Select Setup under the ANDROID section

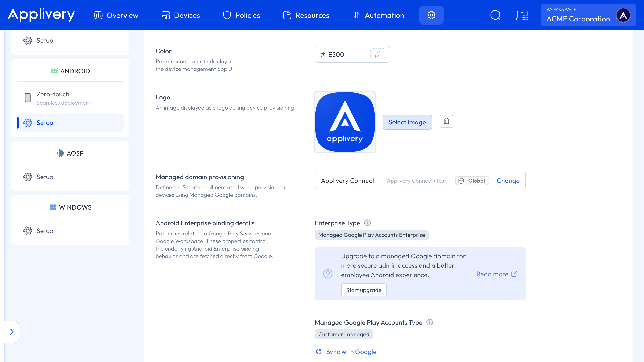(70, 123)
